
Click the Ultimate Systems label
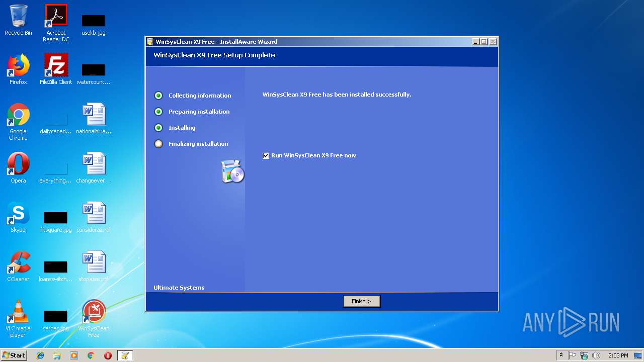(x=179, y=288)
